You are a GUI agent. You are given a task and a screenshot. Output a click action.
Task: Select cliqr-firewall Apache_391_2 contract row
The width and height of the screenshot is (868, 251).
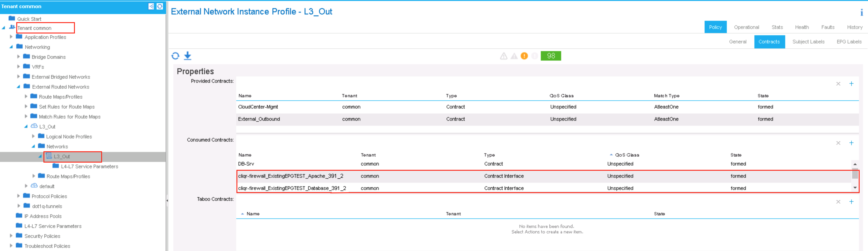(544, 176)
